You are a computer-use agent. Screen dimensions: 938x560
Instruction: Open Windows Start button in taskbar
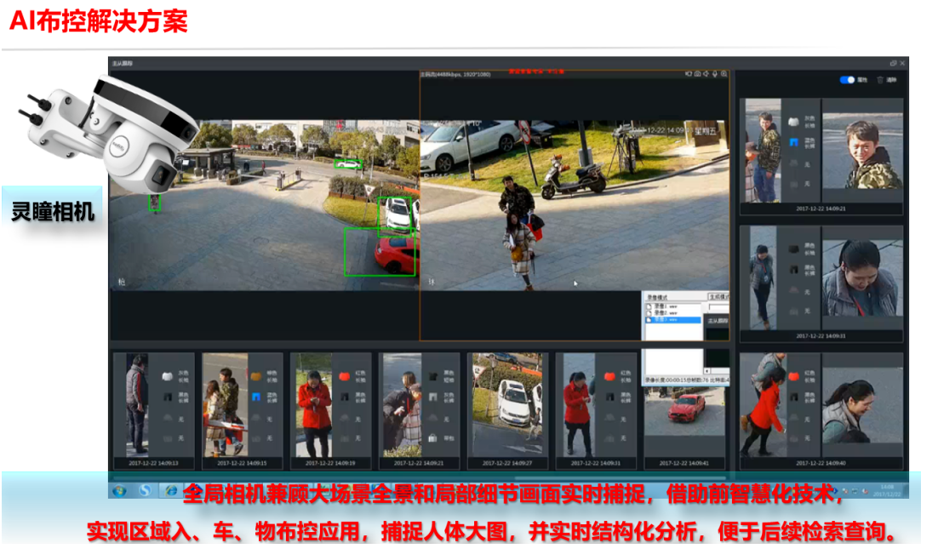pos(119,491)
